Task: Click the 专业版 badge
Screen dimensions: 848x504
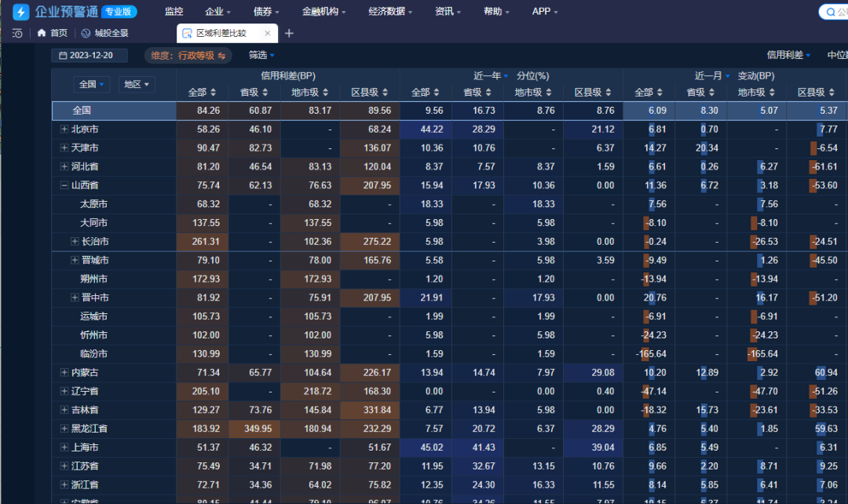Action: (119, 11)
